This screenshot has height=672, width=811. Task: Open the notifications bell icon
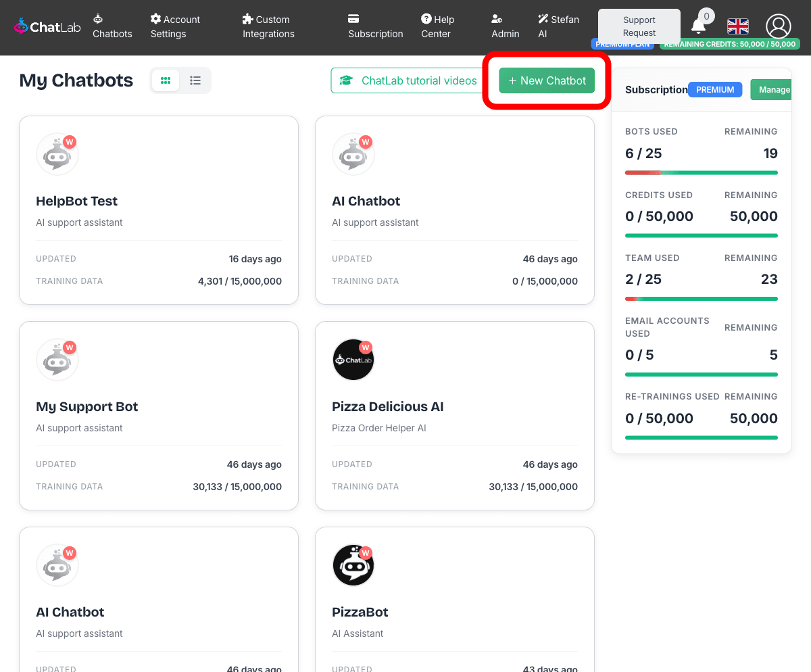(x=698, y=26)
